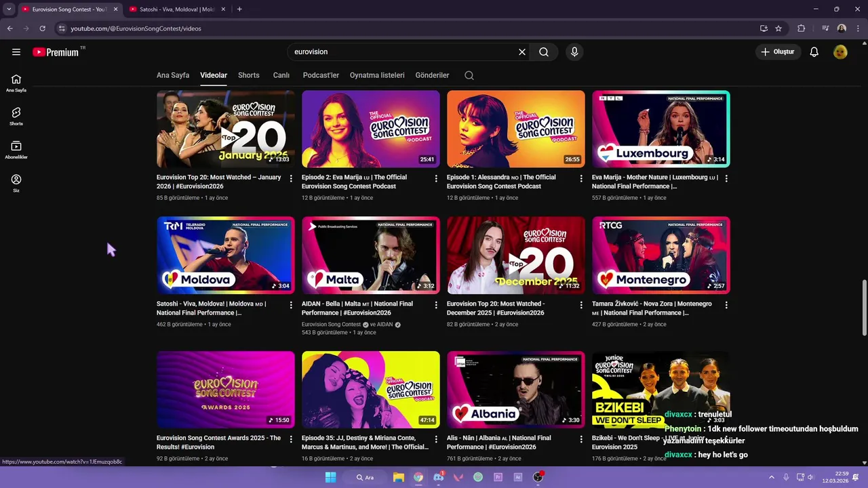Switch to channel Shorts tab

coord(249,75)
